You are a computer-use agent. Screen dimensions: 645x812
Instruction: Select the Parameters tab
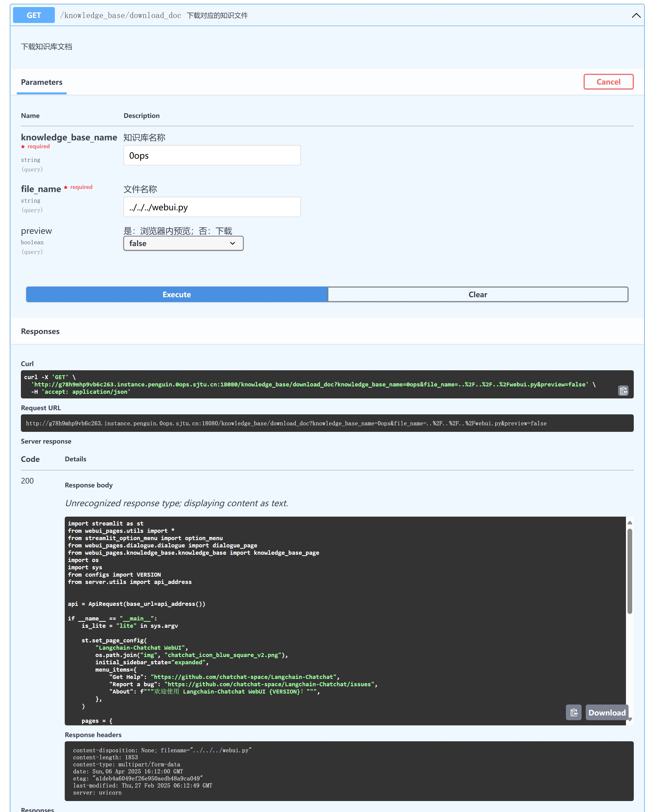42,82
